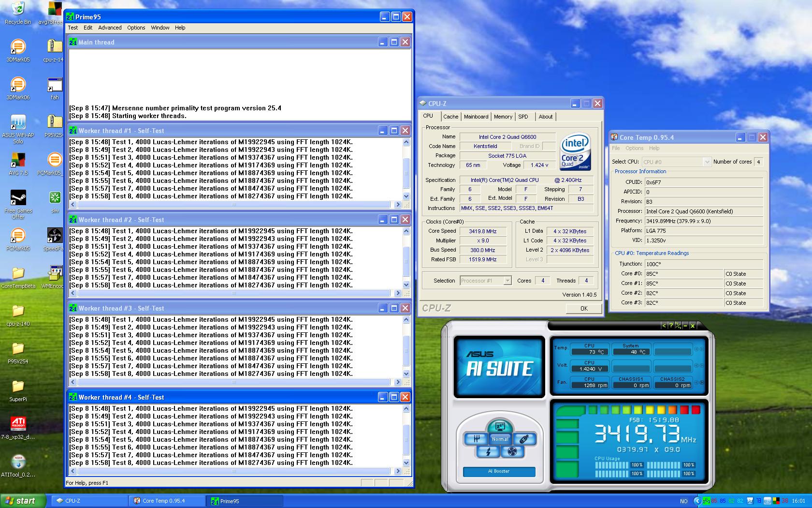The width and height of the screenshot is (812, 508).
Task: Click Worker thread #2 horizontal scrollbar right arrow
Action: point(398,293)
